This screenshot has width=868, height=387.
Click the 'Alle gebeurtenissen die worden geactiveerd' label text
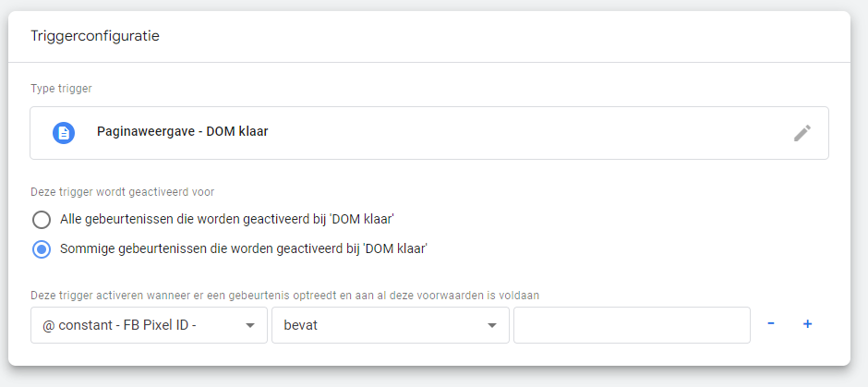227,219
